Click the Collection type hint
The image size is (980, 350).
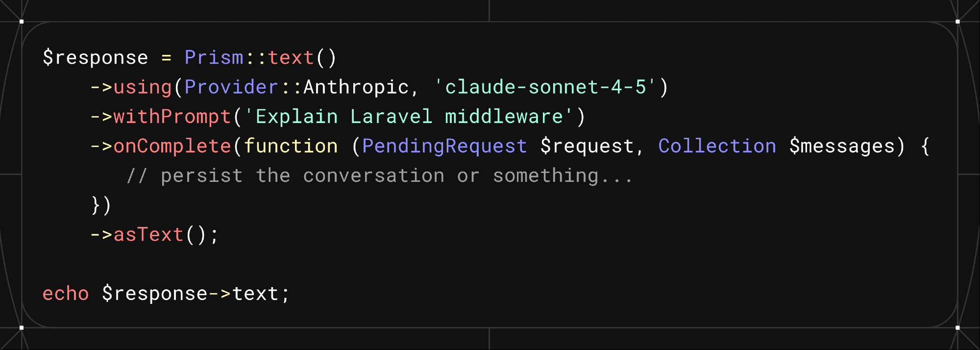coord(717,146)
